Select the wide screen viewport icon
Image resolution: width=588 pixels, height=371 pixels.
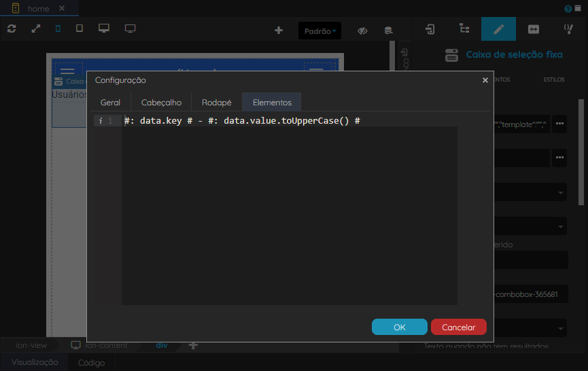[130, 29]
